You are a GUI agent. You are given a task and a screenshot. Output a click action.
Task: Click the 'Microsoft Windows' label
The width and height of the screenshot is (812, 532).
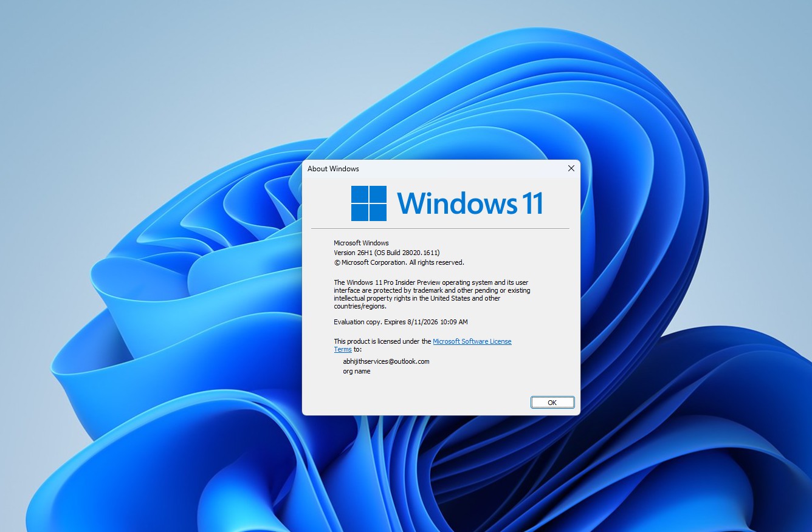(x=361, y=242)
